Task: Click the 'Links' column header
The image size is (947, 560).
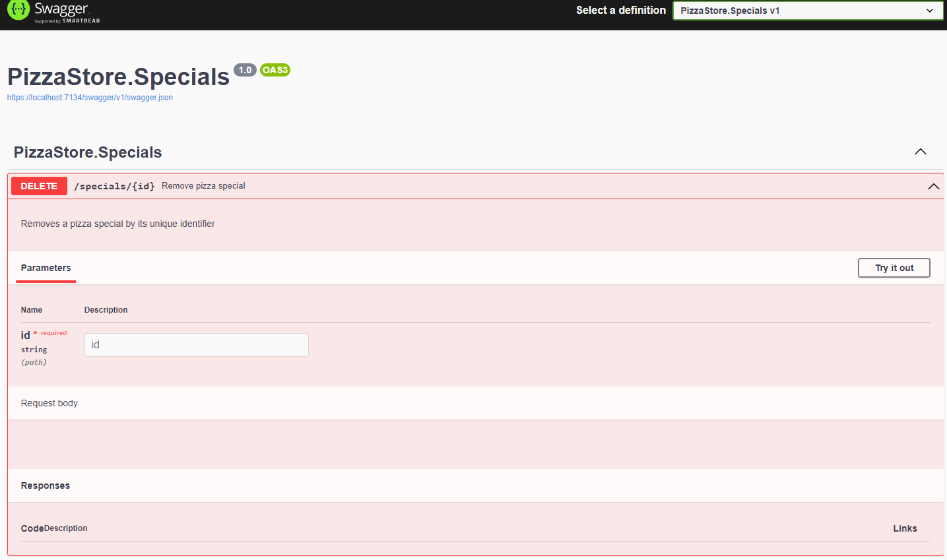Action: click(905, 528)
